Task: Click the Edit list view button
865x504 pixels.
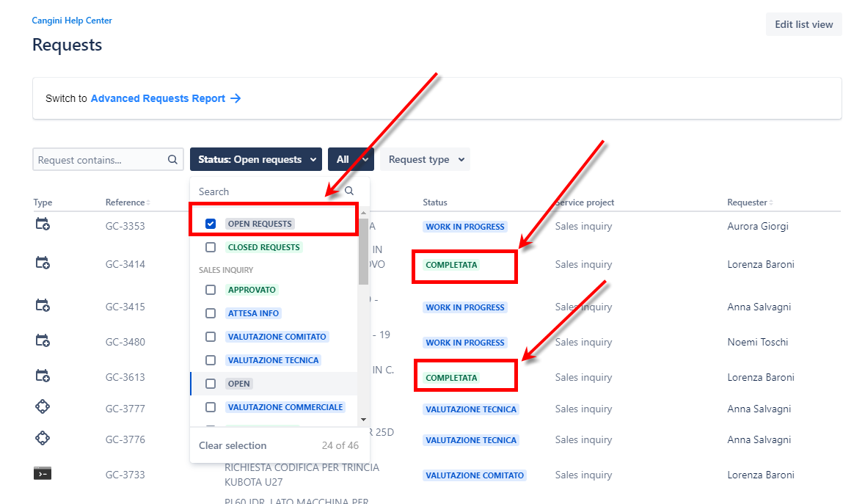Action: coord(804,24)
